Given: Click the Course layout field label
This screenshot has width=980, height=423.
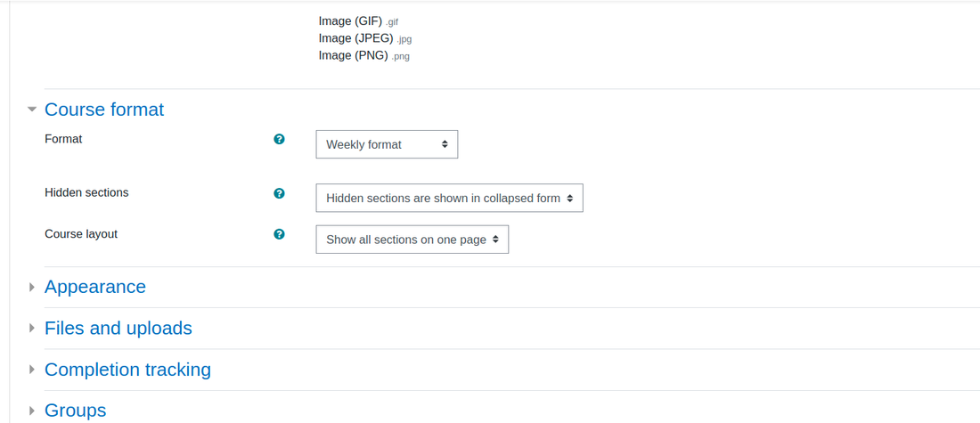Looking at the screenshot, I should click(x=81, y=234).
